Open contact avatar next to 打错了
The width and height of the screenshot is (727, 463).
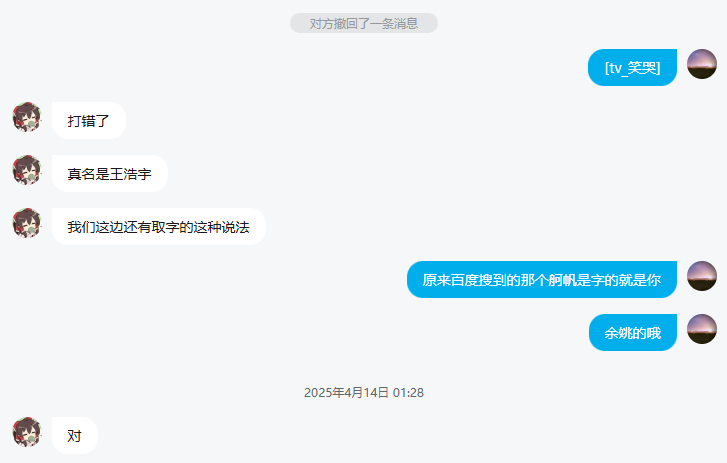[x=27, y=117]
